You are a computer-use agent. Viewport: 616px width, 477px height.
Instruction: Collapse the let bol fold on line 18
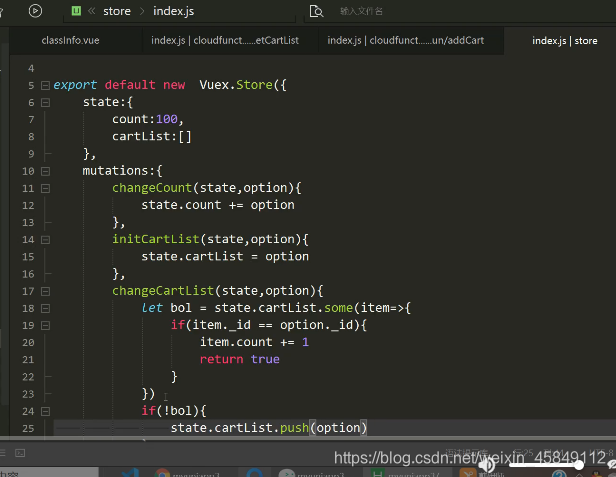tap(46, 308)
